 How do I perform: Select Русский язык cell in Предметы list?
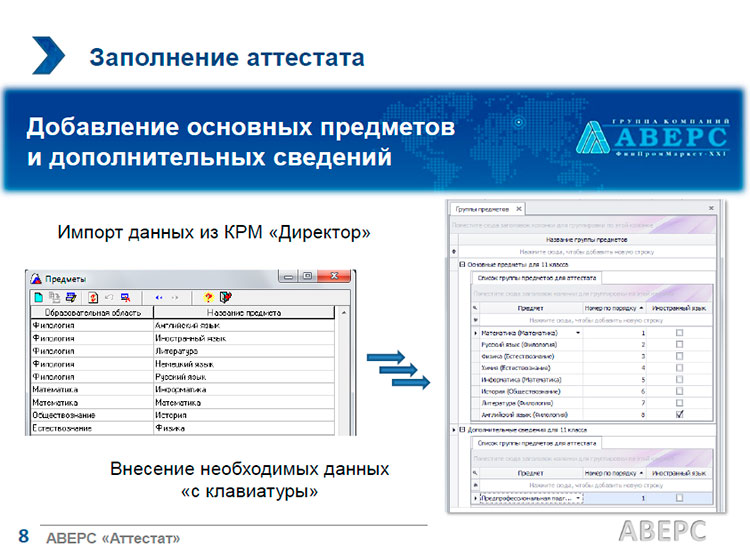pos(244,377)
